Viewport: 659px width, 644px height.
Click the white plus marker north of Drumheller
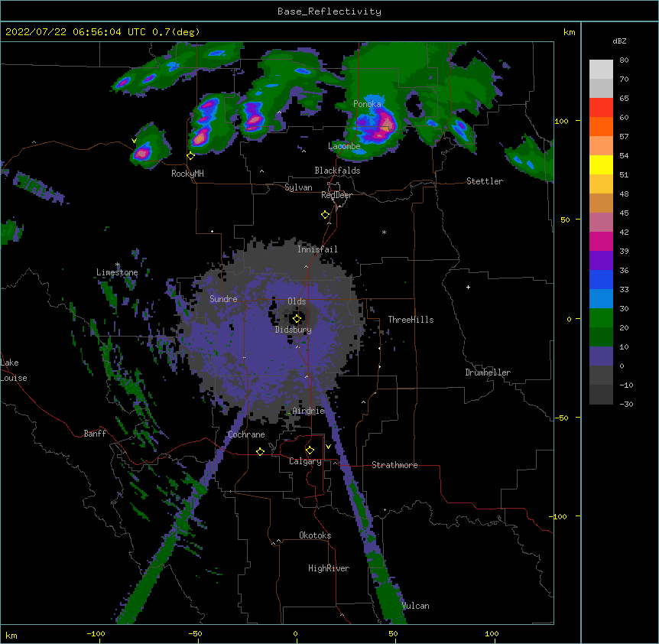pos(468,287)
